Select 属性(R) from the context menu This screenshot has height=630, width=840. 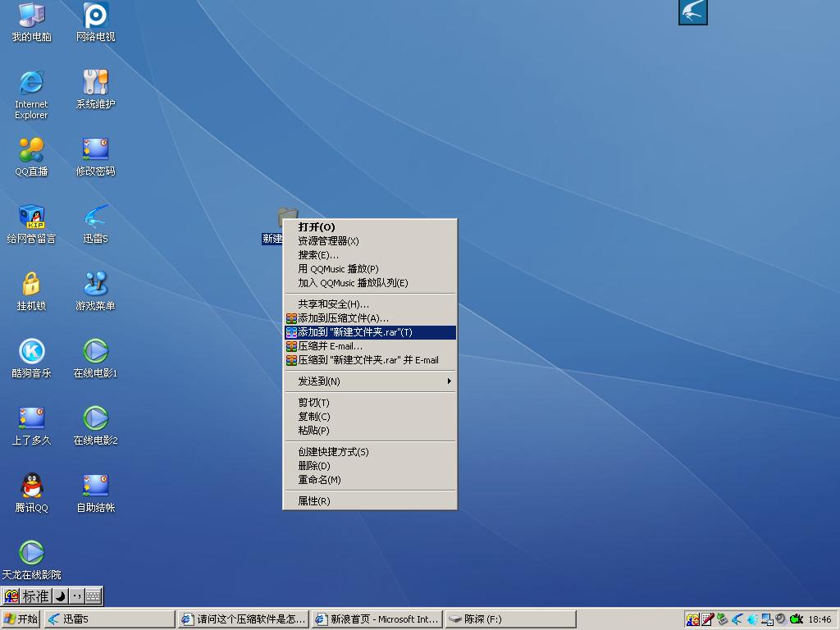click(x=314, y=501)
